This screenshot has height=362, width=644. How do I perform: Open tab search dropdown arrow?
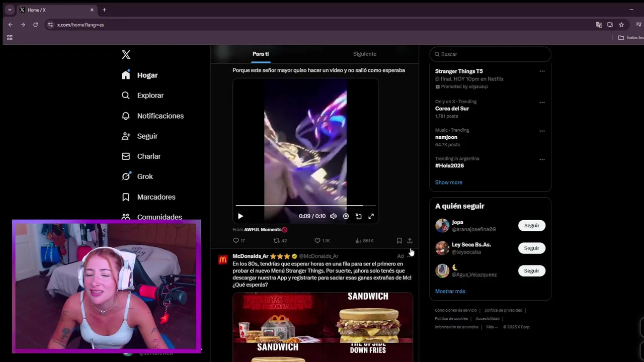tap(10, 10)
